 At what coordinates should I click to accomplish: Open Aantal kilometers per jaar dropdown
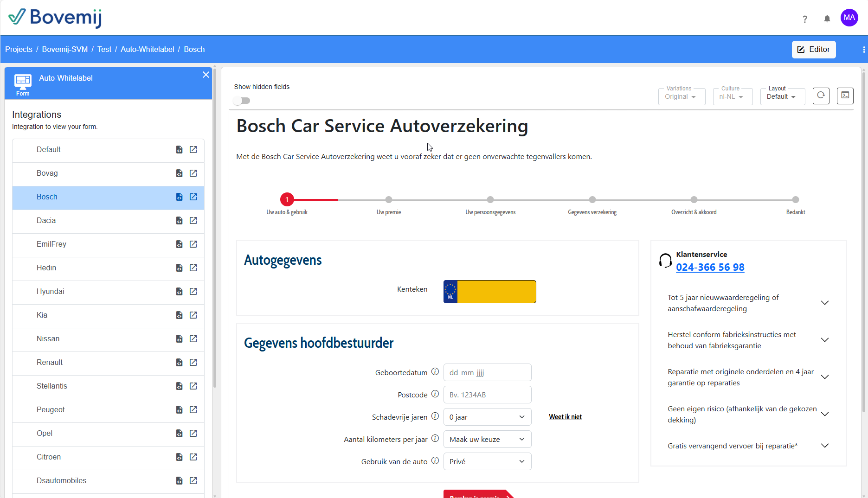(487, 439)
